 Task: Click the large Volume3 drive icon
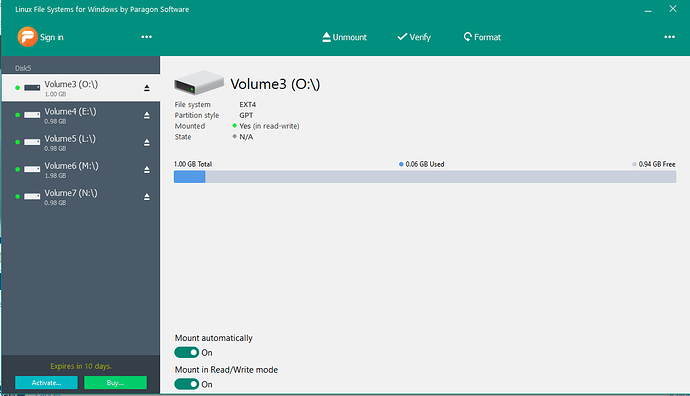click(x=199, y=82)
